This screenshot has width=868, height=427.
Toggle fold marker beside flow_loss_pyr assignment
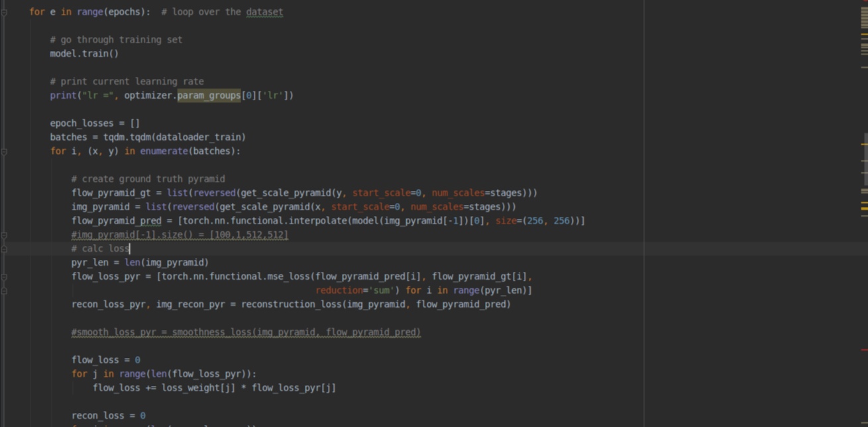tap(4, 276)
